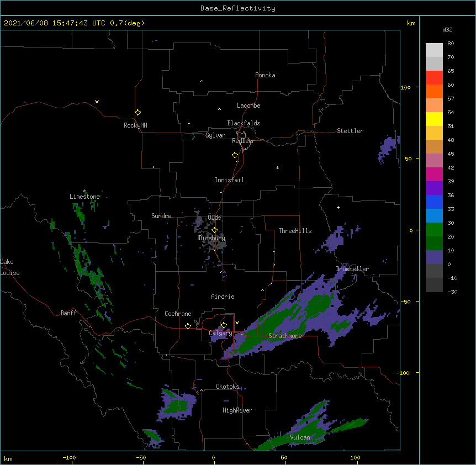Click the Innisfail label
The width and height of the screenshot is (476, 465).
click(229, 180)
